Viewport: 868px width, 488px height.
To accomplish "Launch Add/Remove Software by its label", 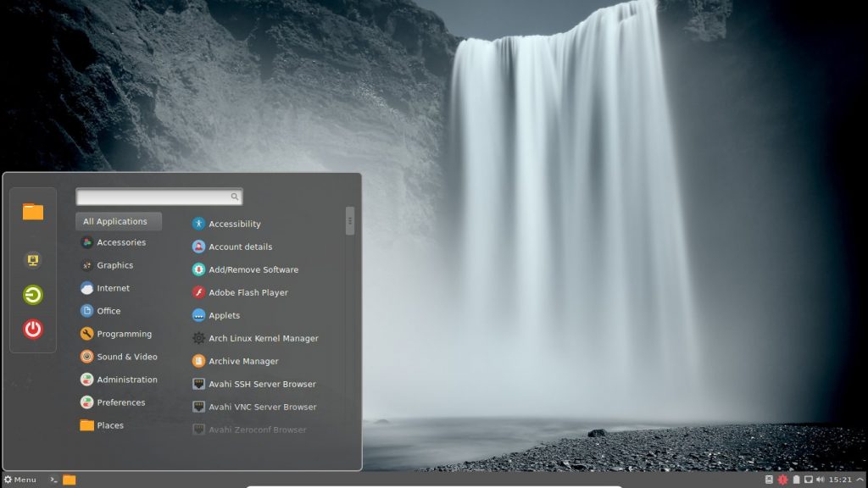I will 253,269.
